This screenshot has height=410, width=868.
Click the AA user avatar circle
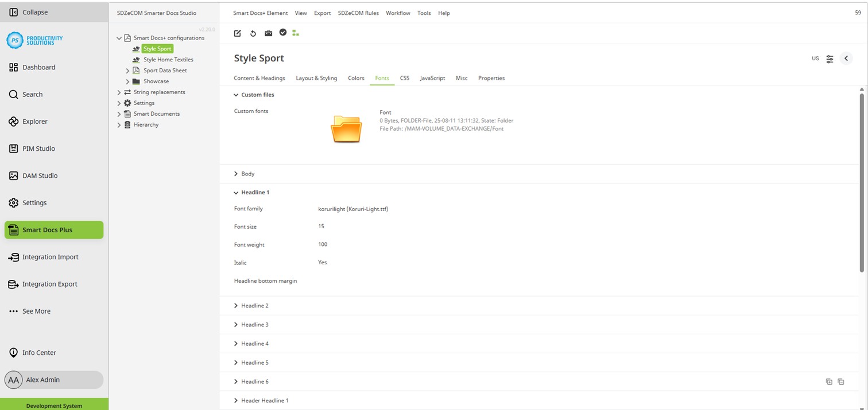[14, 380]
